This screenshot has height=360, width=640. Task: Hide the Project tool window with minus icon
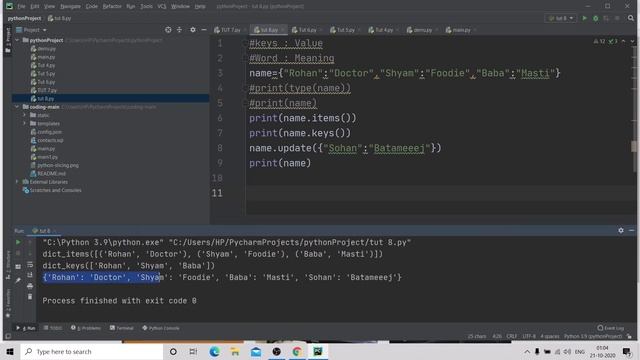tap(204, 30)
